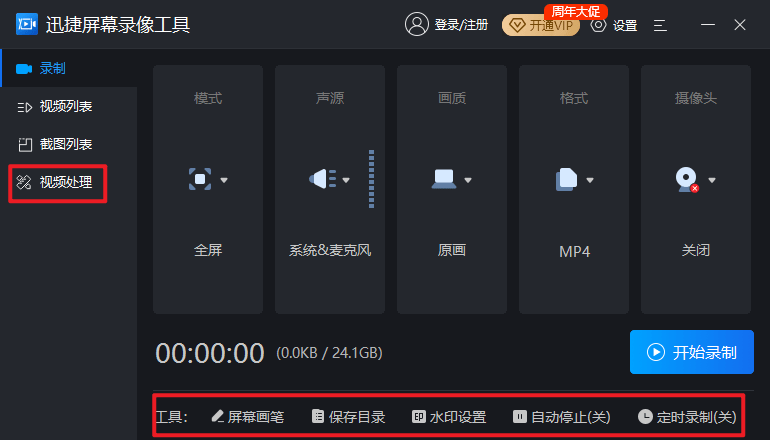770x440 pixels.
Task: Expand the 声源 dropdown arrow
Action: click(346, 180)
